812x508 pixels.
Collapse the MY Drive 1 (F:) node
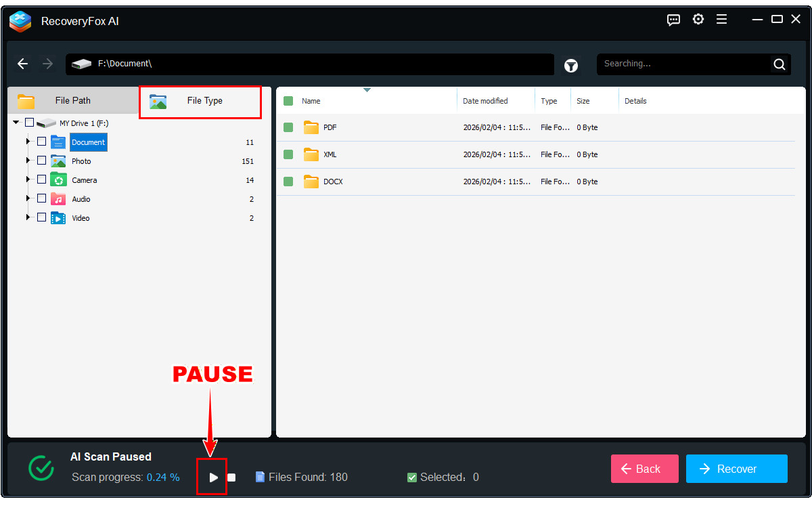coord(16,123)
